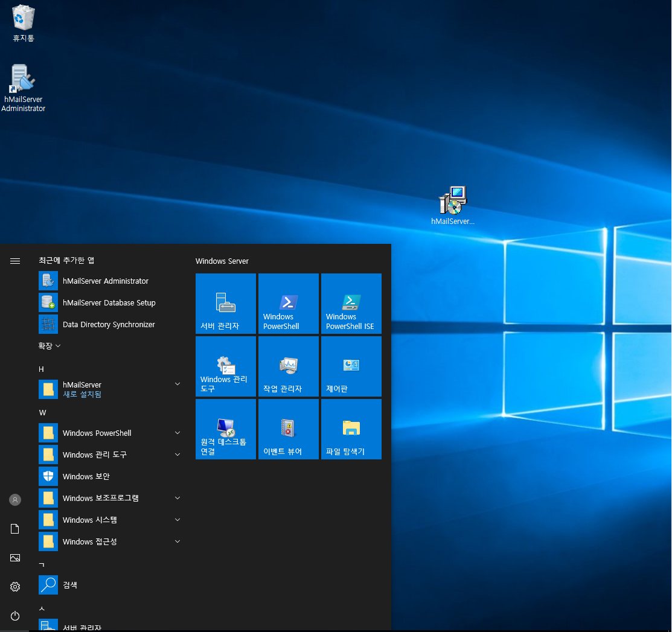
Task: Click the 'ㄱ' letter group header
Action: (42, 565)
